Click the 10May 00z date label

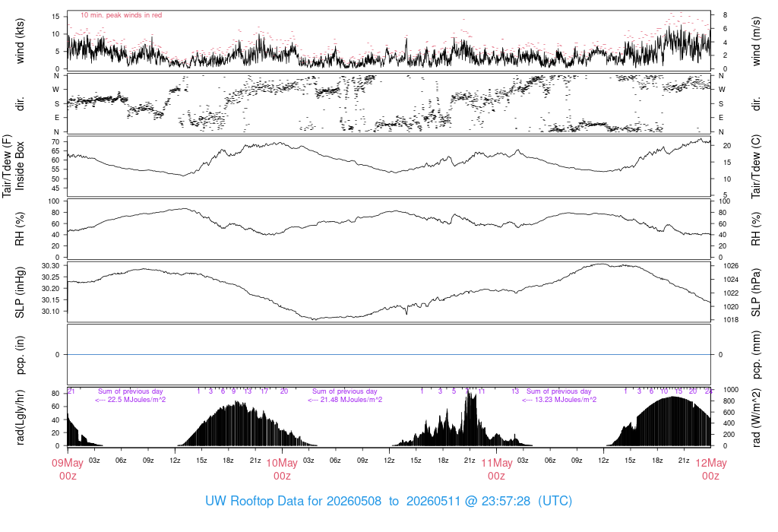tap(282, 469)
